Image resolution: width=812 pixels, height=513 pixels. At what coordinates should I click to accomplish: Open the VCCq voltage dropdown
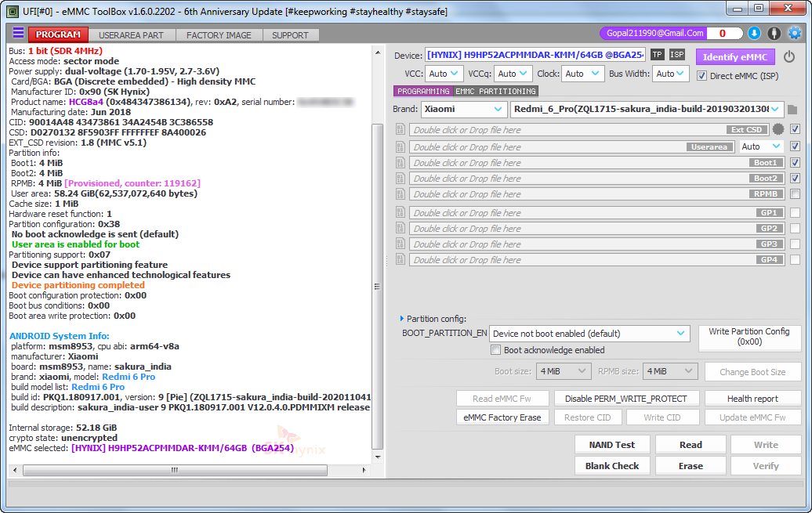point(513,74)
